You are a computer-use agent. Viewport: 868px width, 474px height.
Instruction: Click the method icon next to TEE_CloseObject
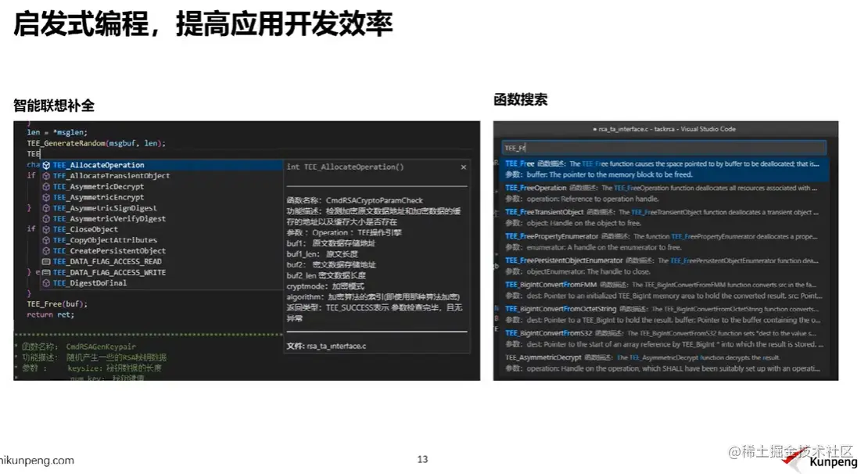(45, 229)
